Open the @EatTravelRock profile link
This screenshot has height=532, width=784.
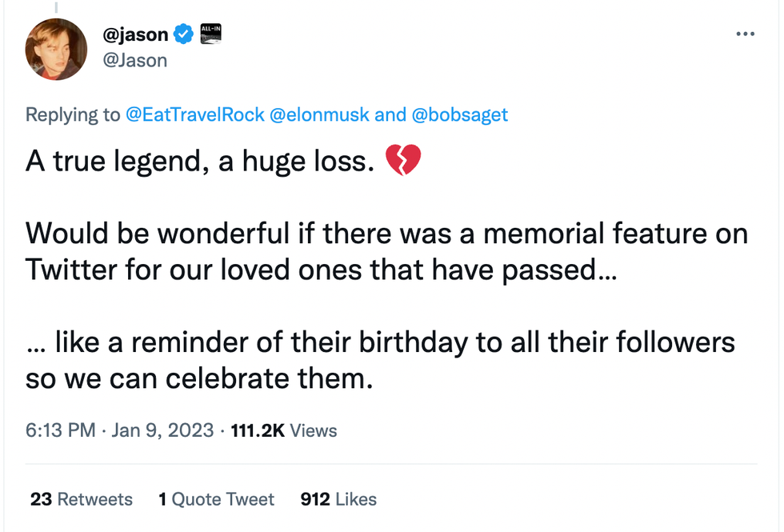point(195,114)
